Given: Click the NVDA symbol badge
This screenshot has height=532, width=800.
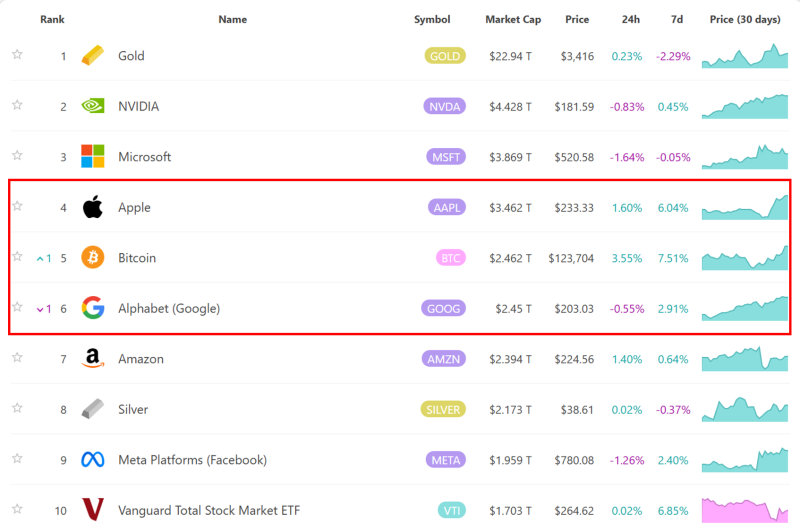Looking at the screenshot, I should (444, 106).
